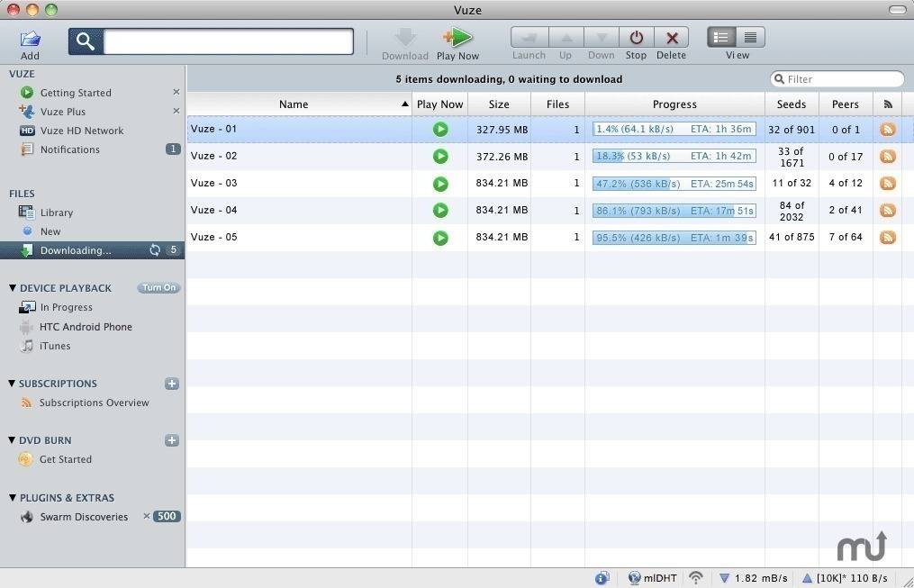Collapse the DVD Burn section
This screenshot has width=914, height=588.
tap(12, 440)
